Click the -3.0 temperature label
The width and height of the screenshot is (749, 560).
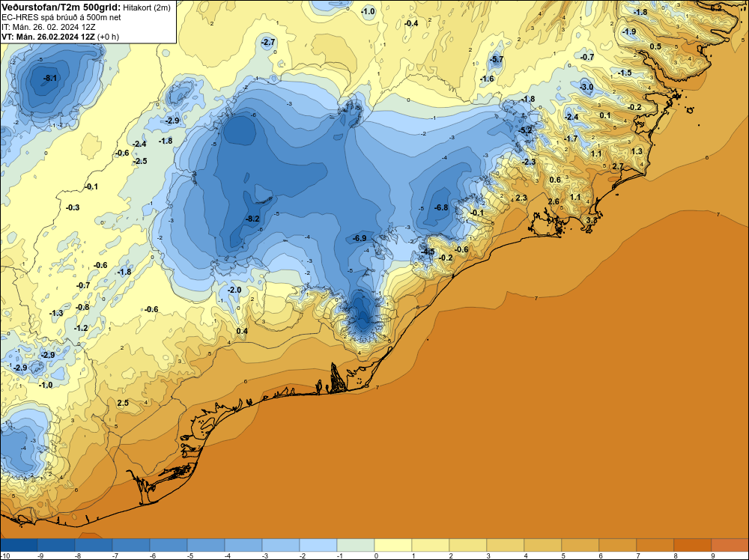(x=586, y=87)
